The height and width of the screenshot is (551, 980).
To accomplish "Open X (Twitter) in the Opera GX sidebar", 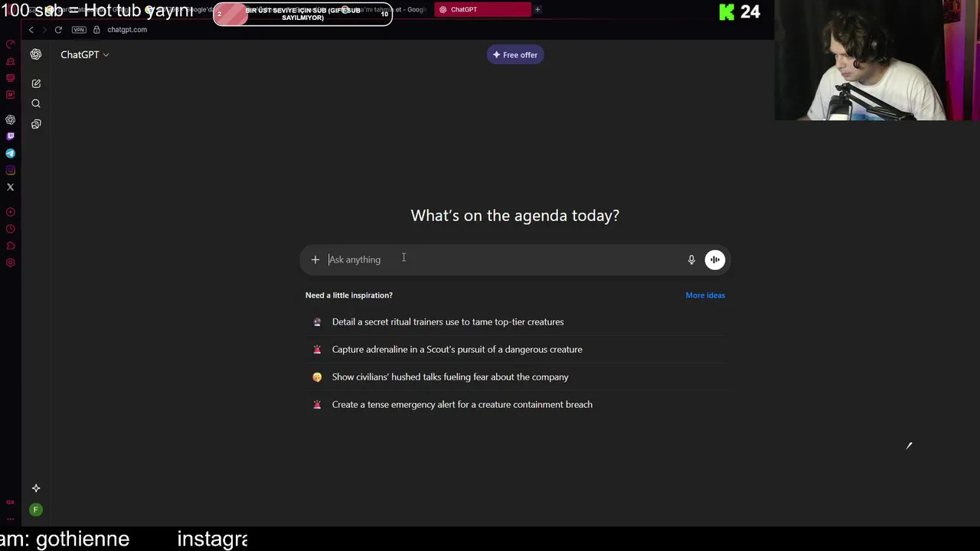I will [x=11, y=187].
